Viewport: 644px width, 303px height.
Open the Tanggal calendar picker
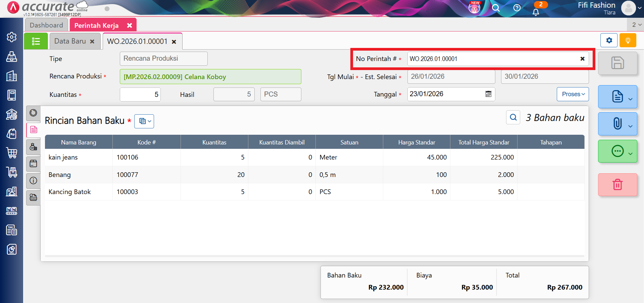coord(488,94)
